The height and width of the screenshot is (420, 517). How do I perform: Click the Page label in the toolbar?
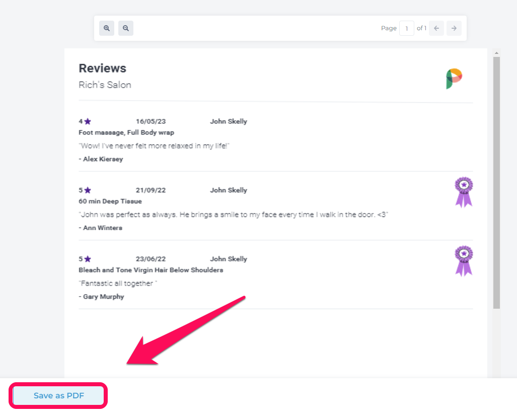389,28
